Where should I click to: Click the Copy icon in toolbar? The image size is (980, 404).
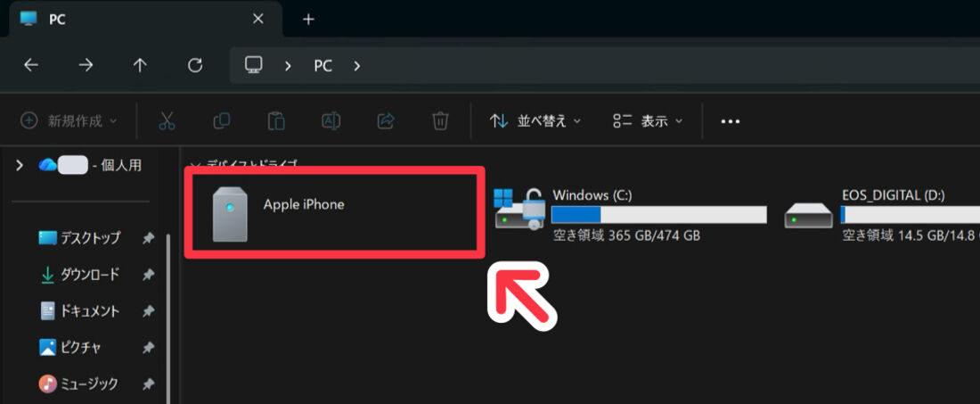(x=221, y=120)
